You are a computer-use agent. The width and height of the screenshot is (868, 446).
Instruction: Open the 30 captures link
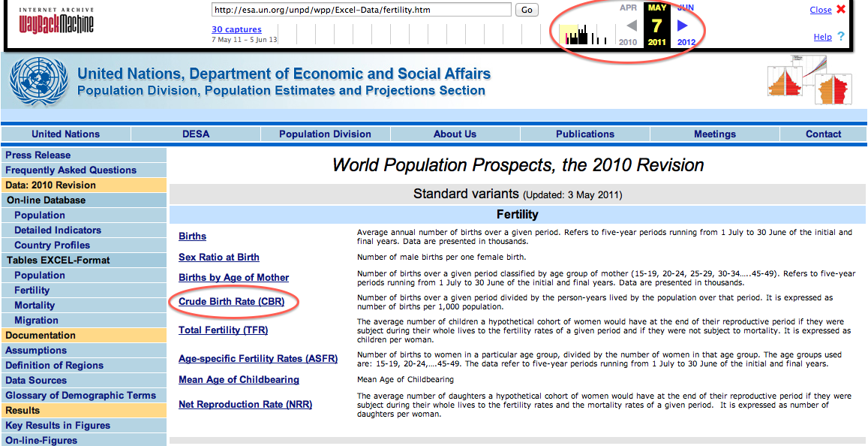(236, 29)
